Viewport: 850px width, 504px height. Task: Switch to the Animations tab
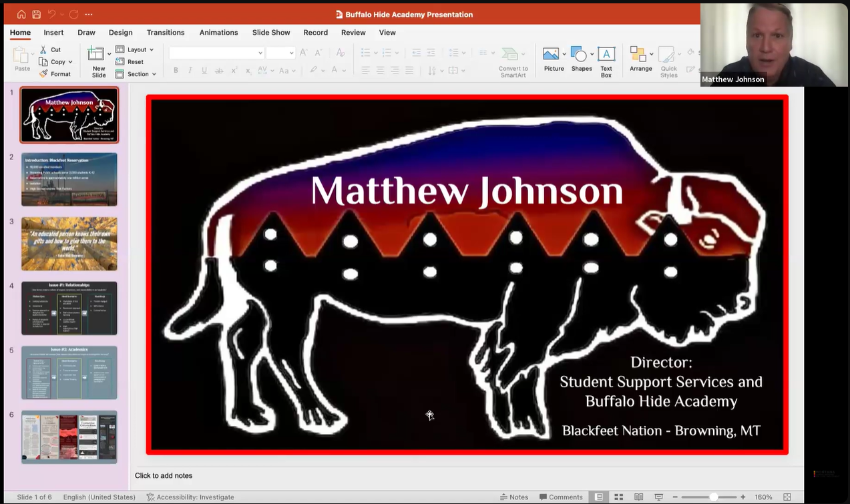click(x=218, y=33)
